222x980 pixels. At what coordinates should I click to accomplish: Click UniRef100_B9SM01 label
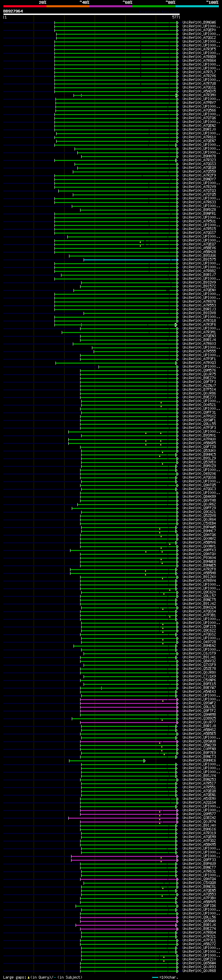coord(199,436)
